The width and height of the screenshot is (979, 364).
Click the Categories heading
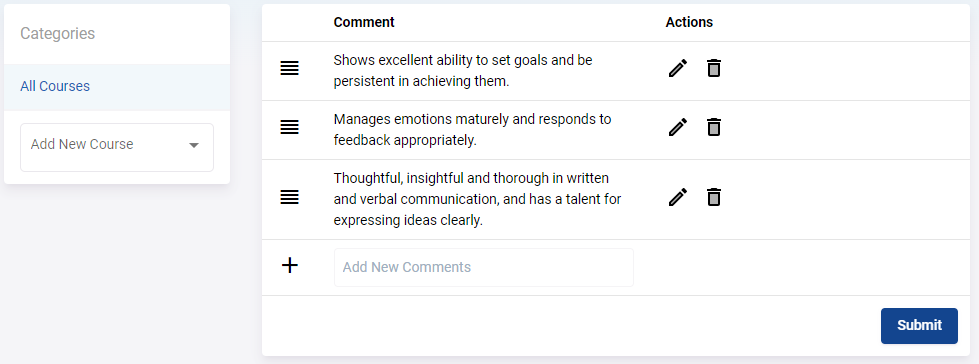point(57,33)
